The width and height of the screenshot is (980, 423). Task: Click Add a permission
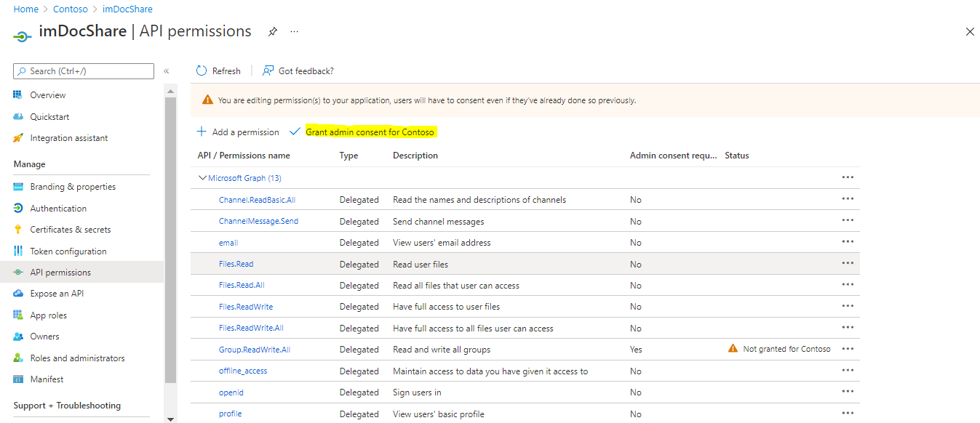pos(238,132)
